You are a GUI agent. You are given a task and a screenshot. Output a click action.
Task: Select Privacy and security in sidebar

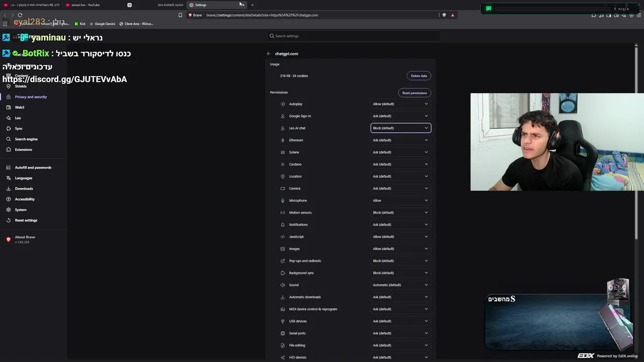(31, 97)
